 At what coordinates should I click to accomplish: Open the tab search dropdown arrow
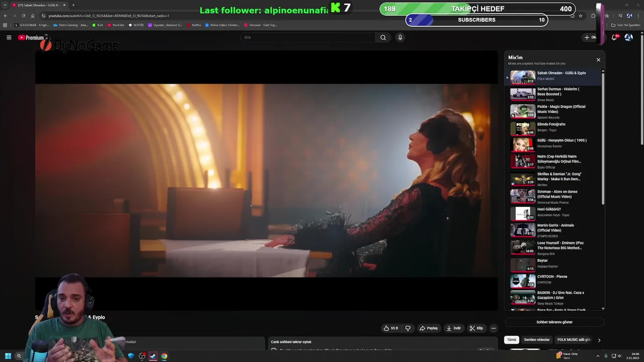(5, 5)
